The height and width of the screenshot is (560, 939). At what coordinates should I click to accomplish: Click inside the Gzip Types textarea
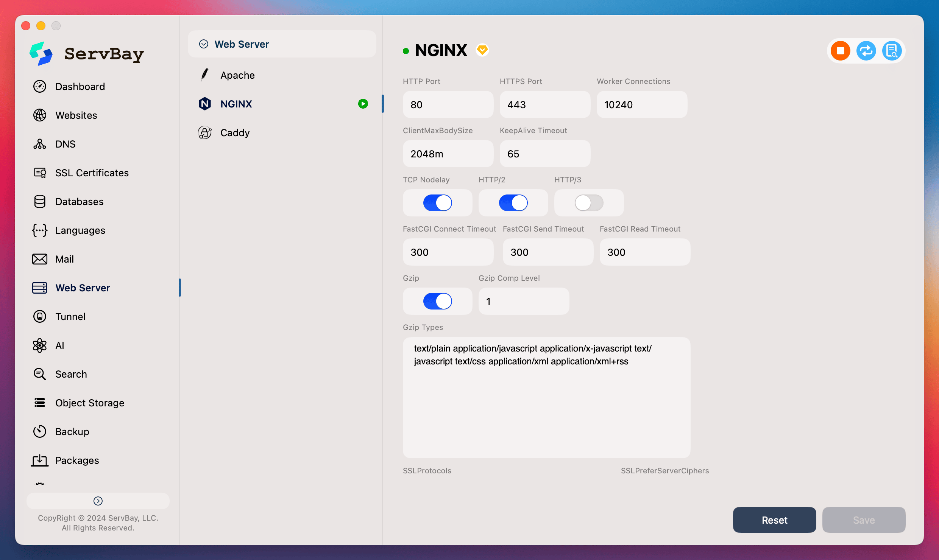coord(547,398)
